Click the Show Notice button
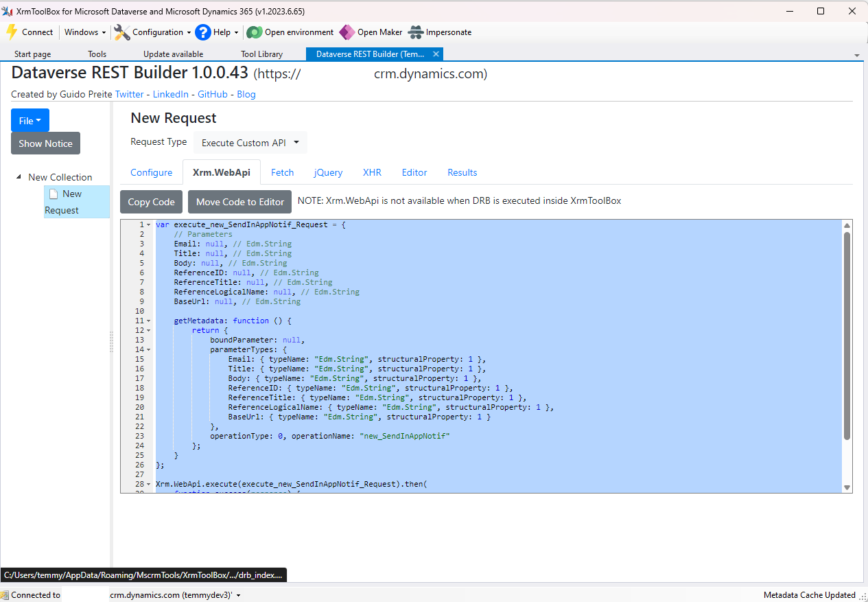Viewport: 868px width, 602px height. (x=45, y=143)
